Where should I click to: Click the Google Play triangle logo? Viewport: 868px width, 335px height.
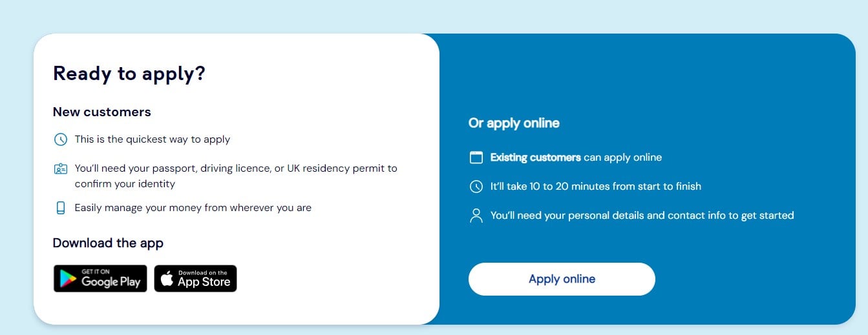(68, 279)
